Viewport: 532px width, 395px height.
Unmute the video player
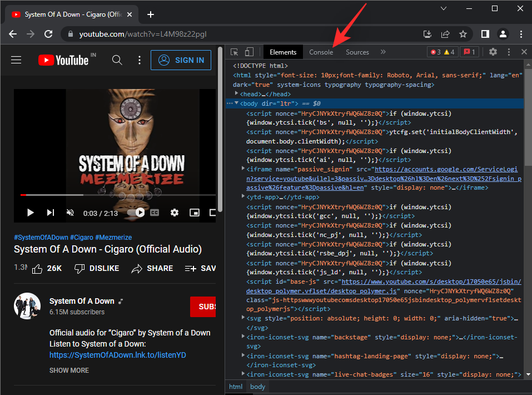[x=70, y=213]
